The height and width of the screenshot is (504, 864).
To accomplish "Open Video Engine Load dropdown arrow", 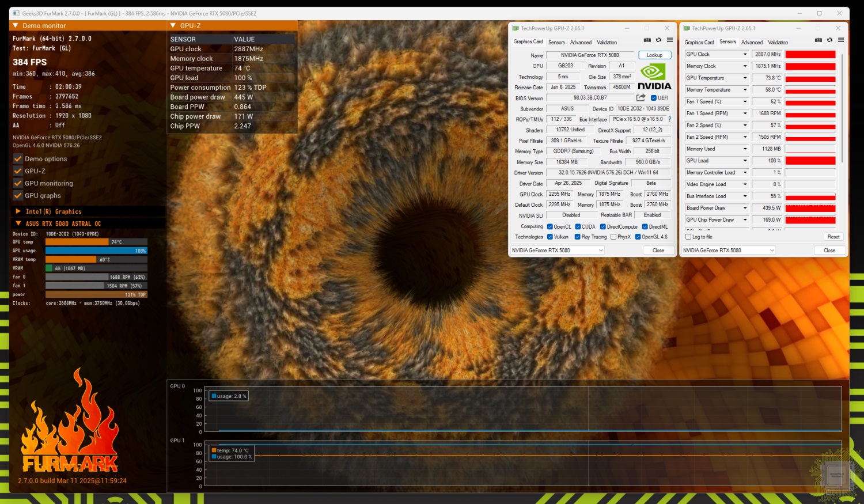I will [745, 184].
